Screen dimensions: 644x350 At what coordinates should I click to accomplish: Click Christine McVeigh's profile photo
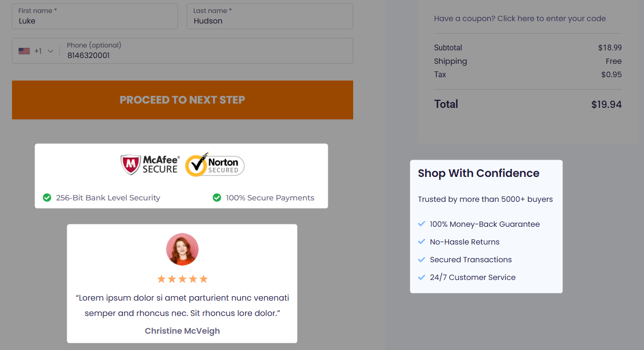(x=182, y=249)
